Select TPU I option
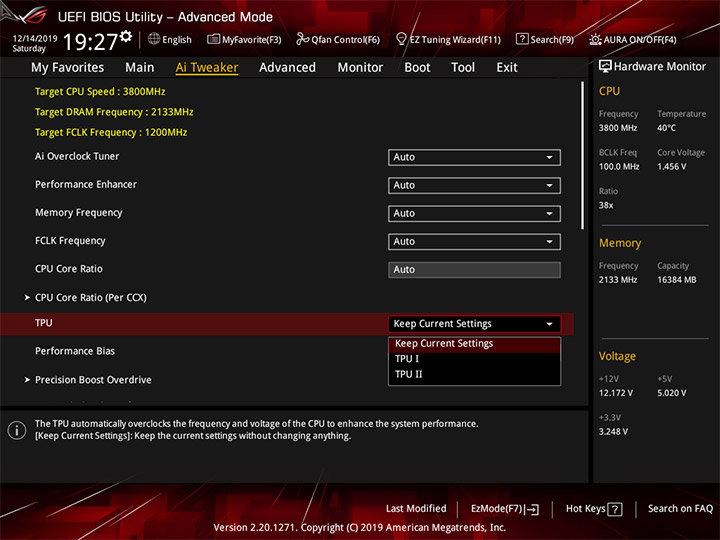720x540 pixels. pos(474,359)
